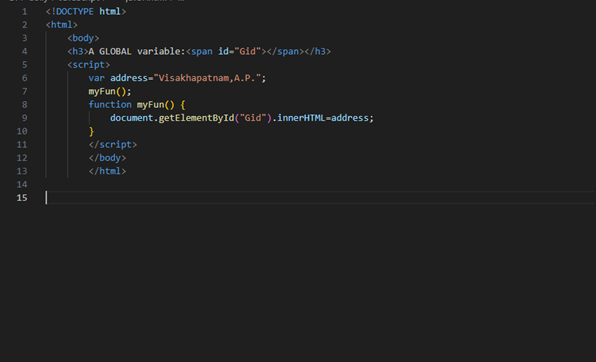
Task: Click line number 14 in the gutter
Action: (22, 185)
